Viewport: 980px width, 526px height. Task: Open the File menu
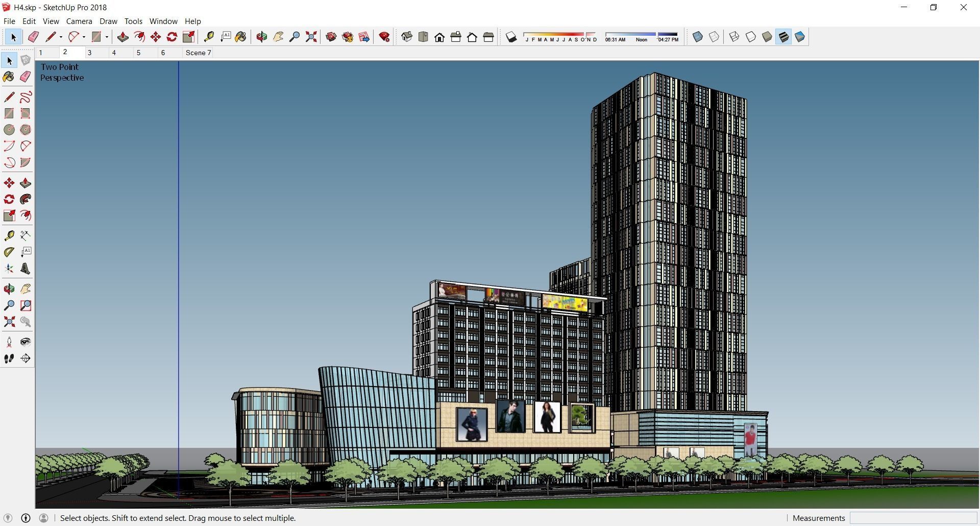coord(9,21)
